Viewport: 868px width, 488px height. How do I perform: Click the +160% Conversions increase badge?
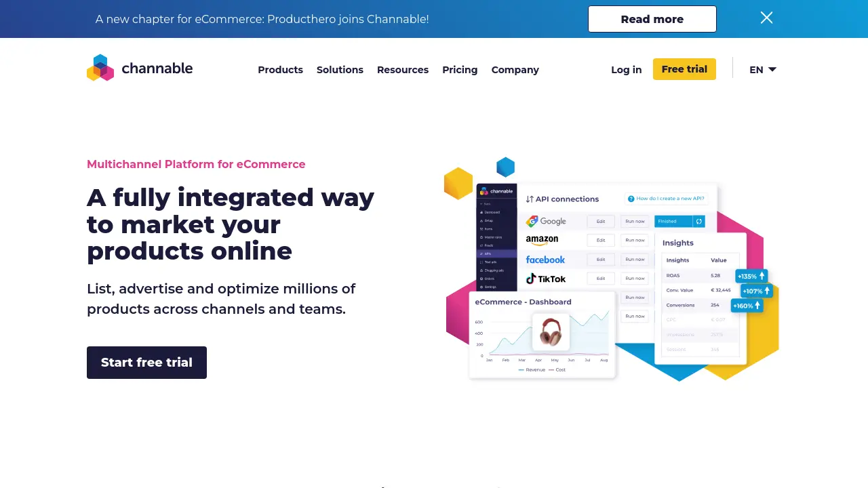click(748, 306)
